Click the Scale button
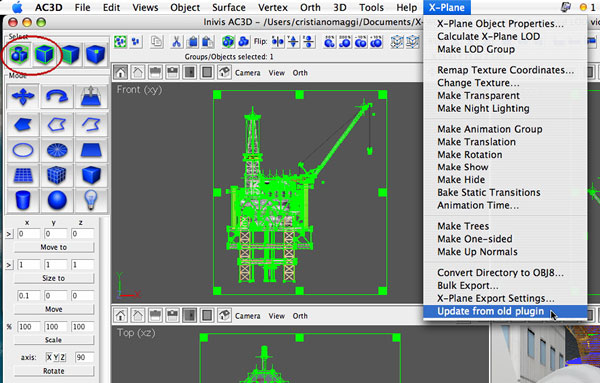Screen dimensions: 600x383 54,340
